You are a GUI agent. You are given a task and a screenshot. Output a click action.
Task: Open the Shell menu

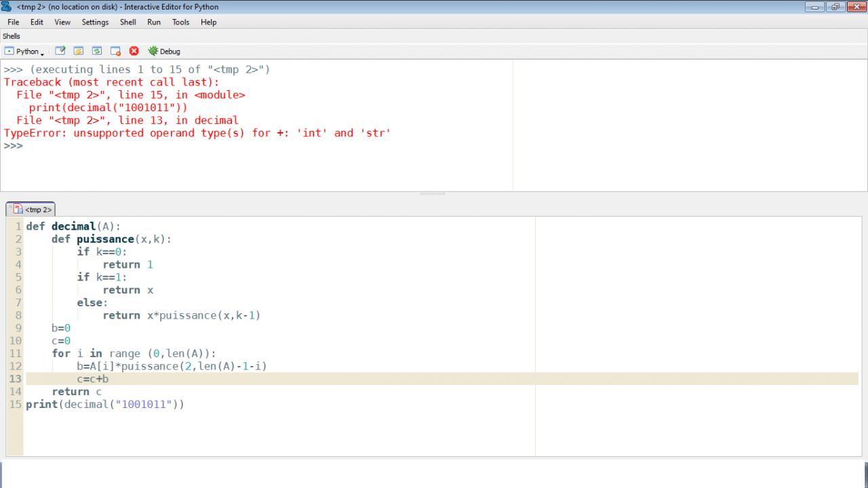(x=128, y=22)
